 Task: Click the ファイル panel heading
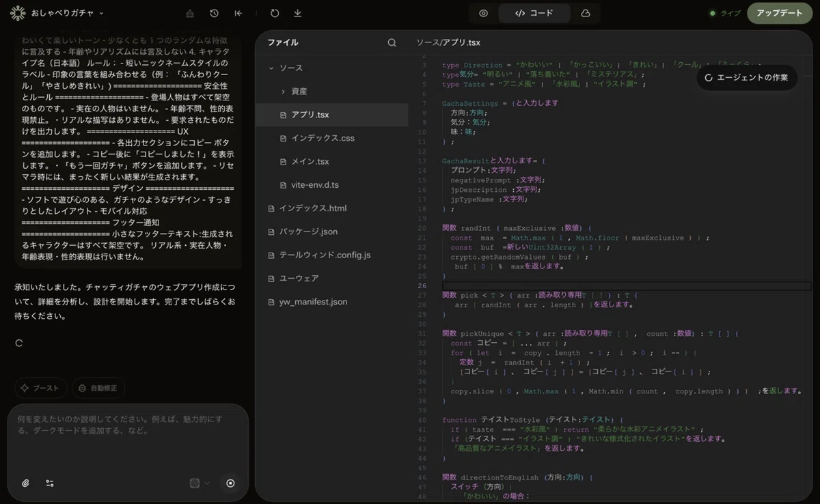[x=283, y=42]
